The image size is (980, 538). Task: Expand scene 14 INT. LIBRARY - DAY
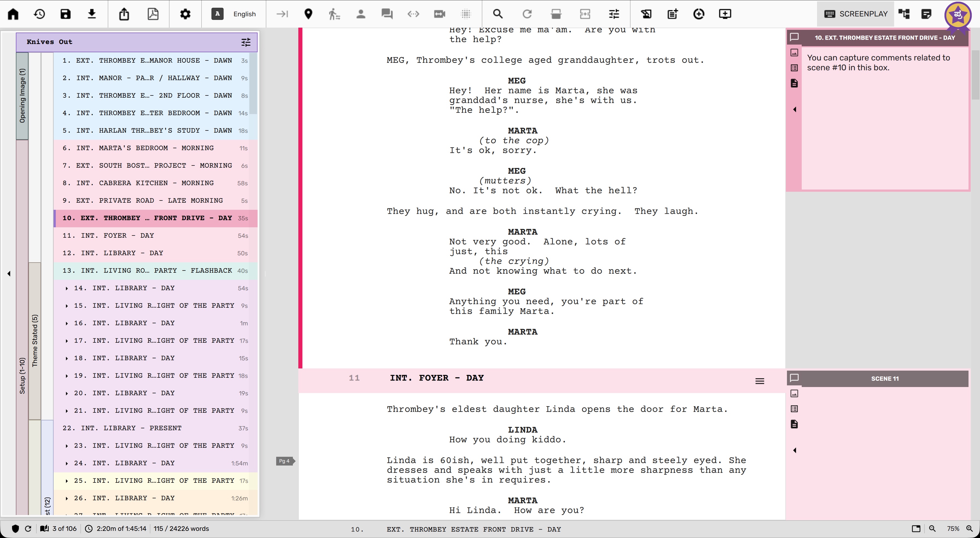pos(67,288)
